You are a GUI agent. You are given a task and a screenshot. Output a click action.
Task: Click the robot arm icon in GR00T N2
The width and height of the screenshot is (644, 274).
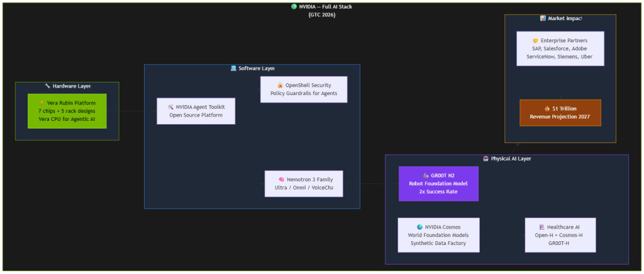pos(426,176)
